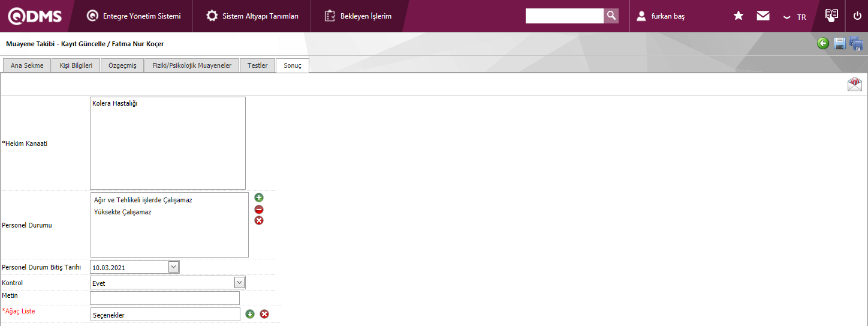
Task: Open the furkan baş user profile
Action: coord(661,16)
